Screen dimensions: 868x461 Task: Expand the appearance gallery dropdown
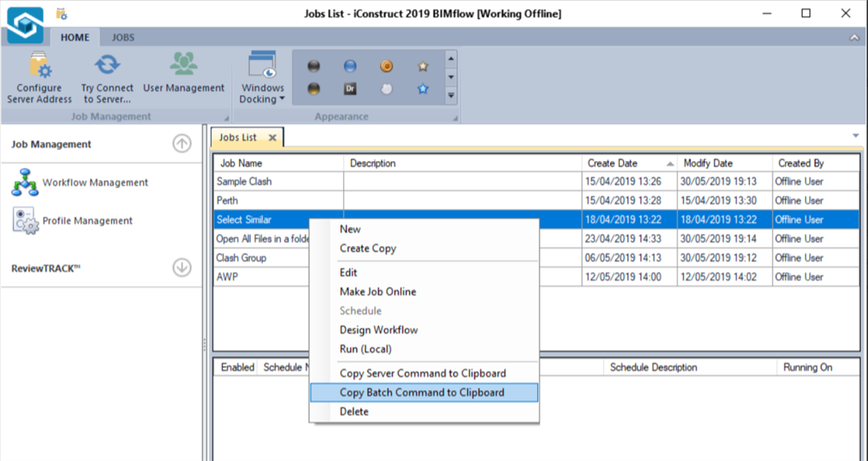(x=452, y=96)
